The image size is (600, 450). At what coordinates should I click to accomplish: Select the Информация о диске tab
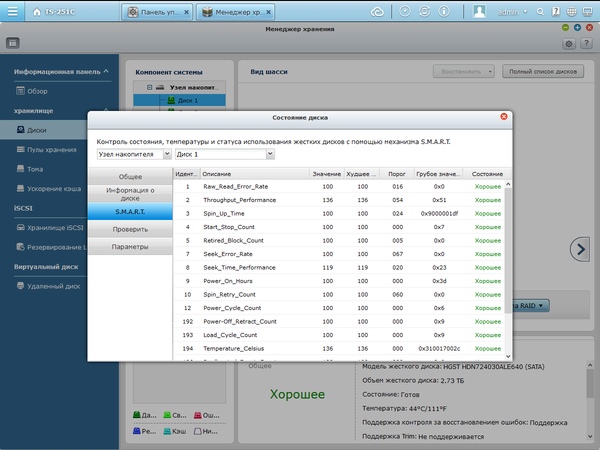[130, 193]
